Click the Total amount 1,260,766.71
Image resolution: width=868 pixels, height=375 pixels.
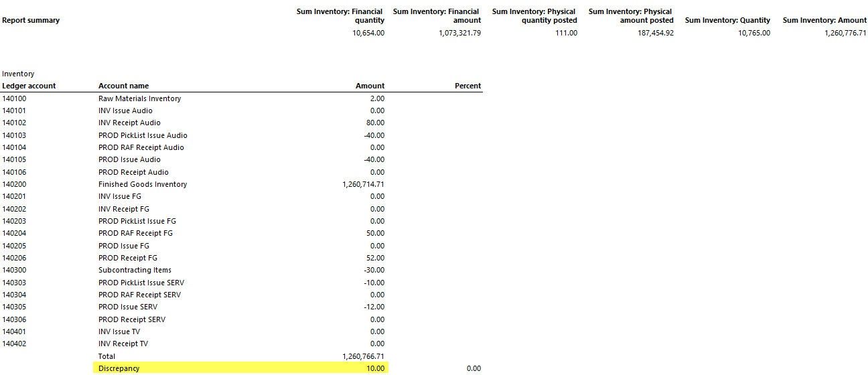click(363, 356)
